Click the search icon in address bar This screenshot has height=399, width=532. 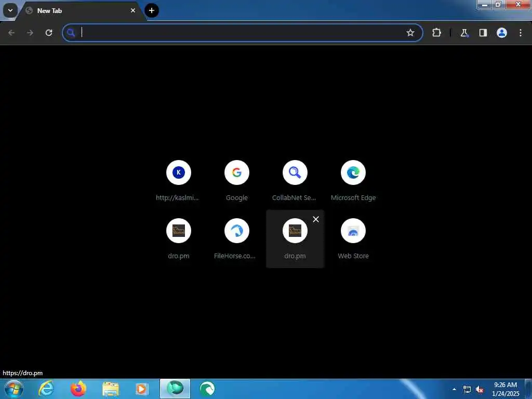pyautogui.click(x=71, y=33)
